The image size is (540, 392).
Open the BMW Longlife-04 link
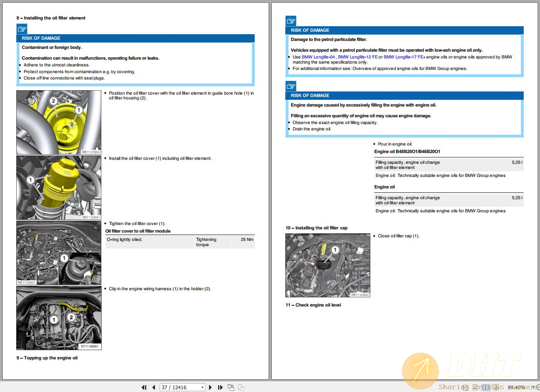click(x=318, y=57)
